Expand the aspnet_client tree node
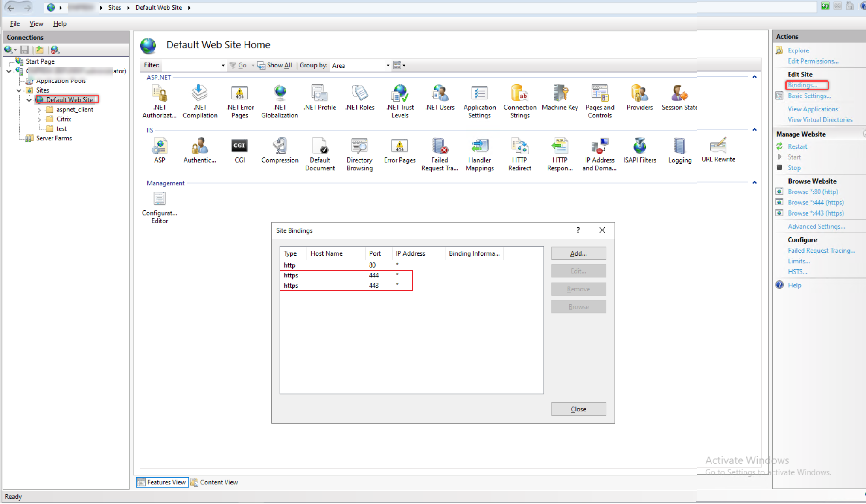Image resolution: width=866 pixels, height=504 pixels. click(40, 109)
